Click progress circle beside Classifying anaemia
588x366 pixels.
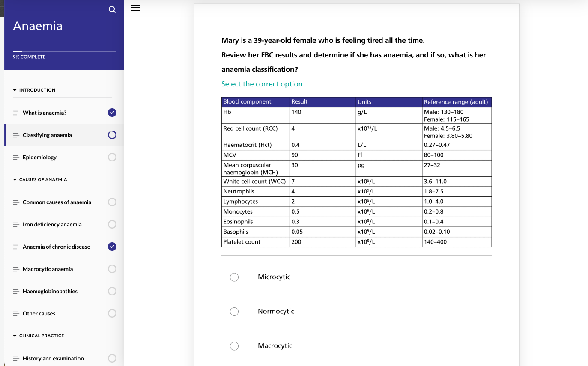tap(112, 135)
